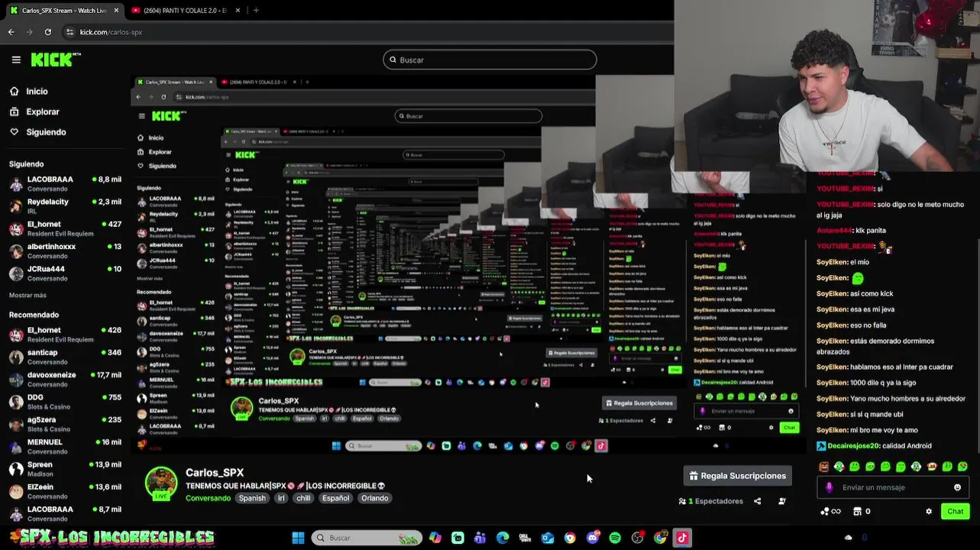The width and height of the screenshot is (980, 550).
Task: Open davooxeneize recommended channel
Action: (65, 379)
